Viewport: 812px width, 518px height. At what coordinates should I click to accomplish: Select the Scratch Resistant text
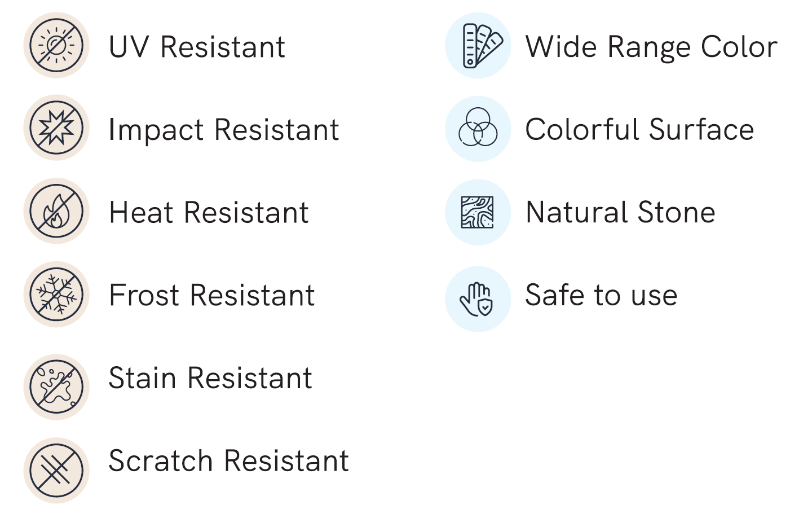click(x=229, y=461)
